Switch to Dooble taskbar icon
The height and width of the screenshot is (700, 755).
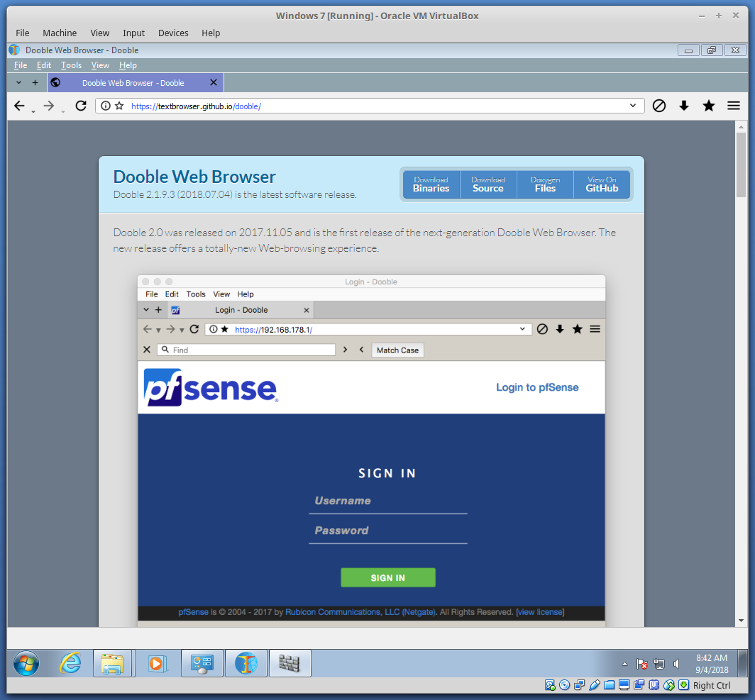[x=246, y=663]
